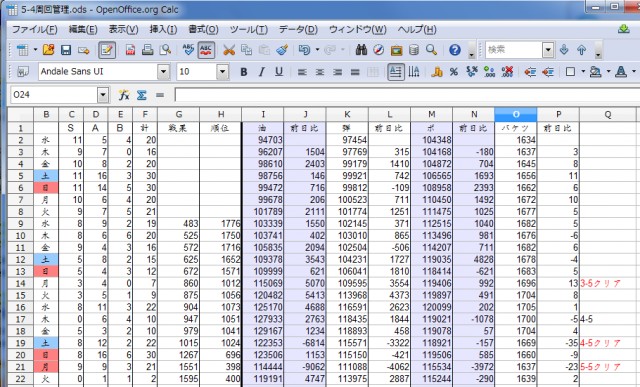Open the データ(D) menu
The width and height of the screenshot is (640, 387).
(298, 29)
